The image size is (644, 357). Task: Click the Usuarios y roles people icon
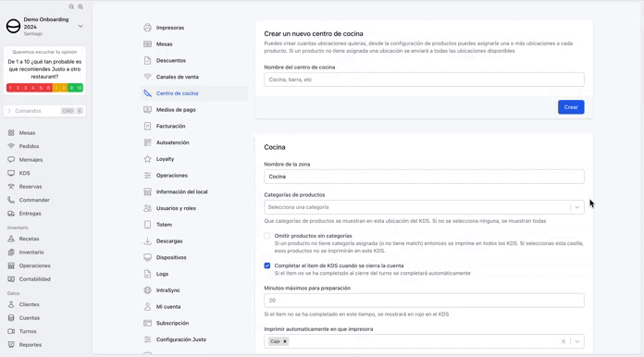(x=147, y=208)
